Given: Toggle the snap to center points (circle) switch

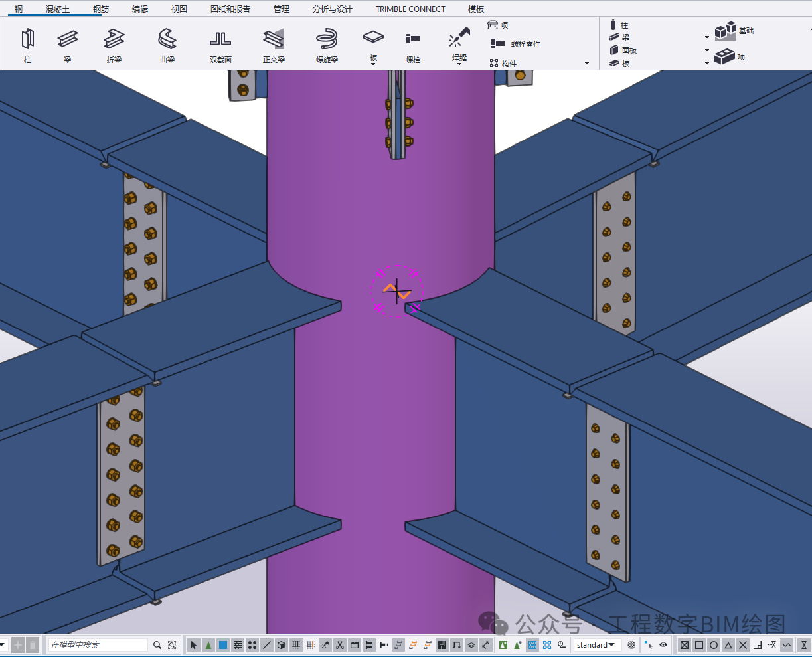Looking at the screenshot, I should tap(714, 645).
